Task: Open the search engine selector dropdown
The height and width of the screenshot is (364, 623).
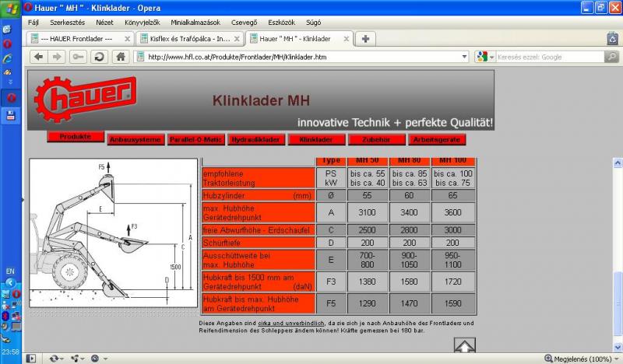Action: pos(492,57)
